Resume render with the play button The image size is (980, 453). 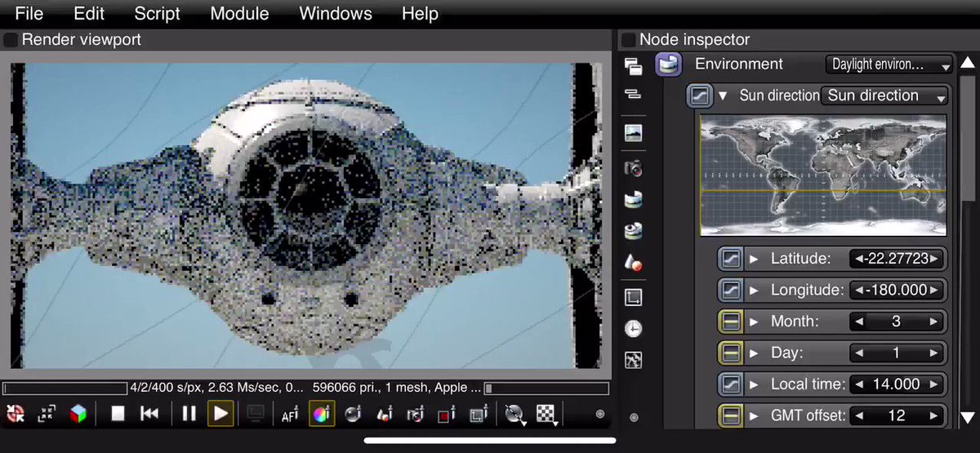point(220,414)
